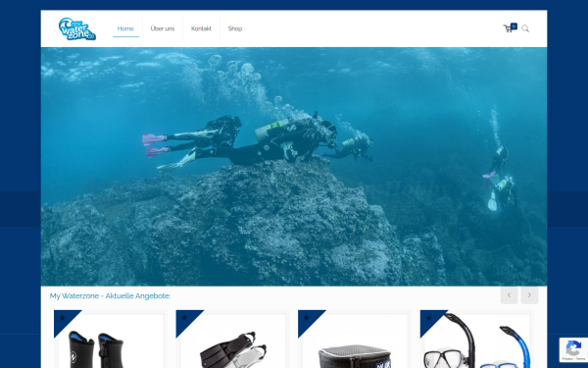Show next offers with right arrow
The height and width of the screenshot is (368, 588).
[529, 295]
